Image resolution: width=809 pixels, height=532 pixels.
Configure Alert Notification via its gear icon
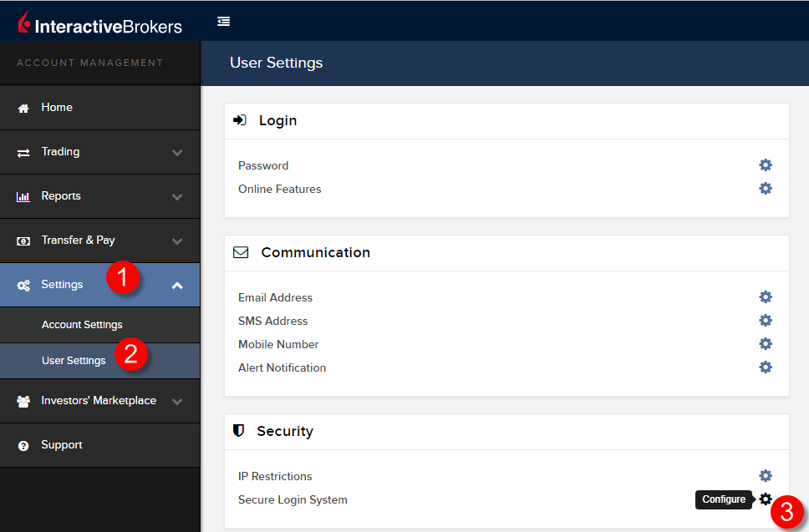[766, 367]
